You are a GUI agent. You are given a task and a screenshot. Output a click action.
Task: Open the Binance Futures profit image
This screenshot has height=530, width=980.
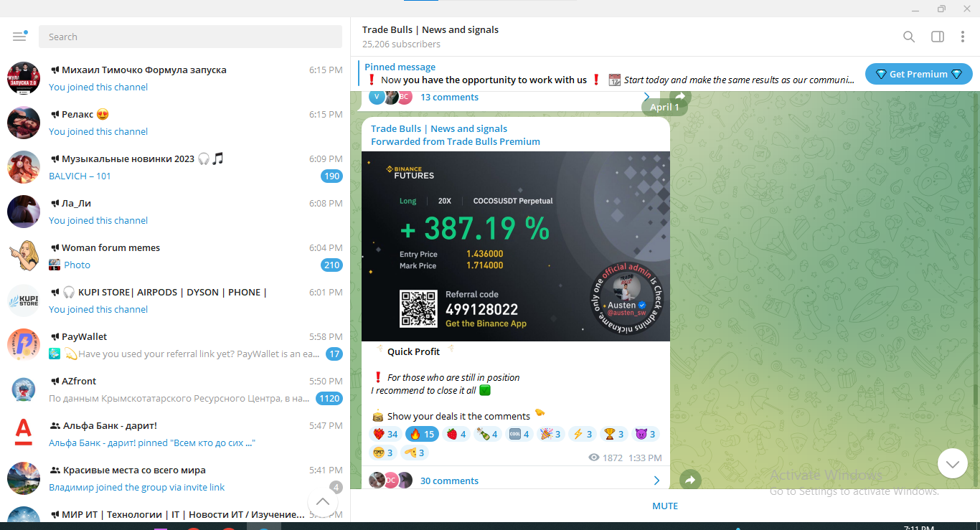(516, 246)
